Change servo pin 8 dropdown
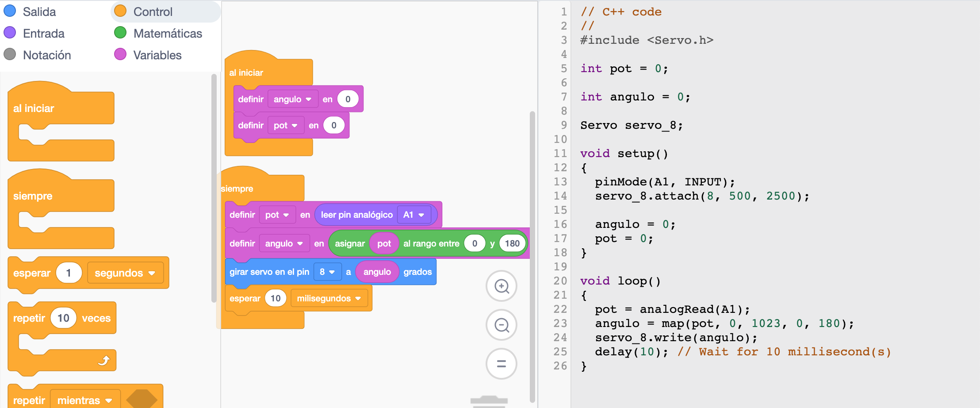Image resolution: width=980 pixels, height=408 pixels. 327,272
